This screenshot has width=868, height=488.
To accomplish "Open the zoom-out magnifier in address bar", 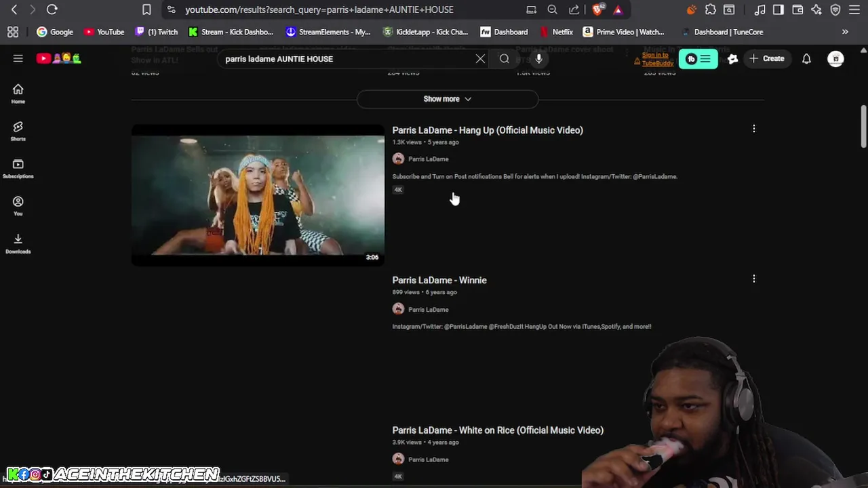I will click(x=553, y=9).
